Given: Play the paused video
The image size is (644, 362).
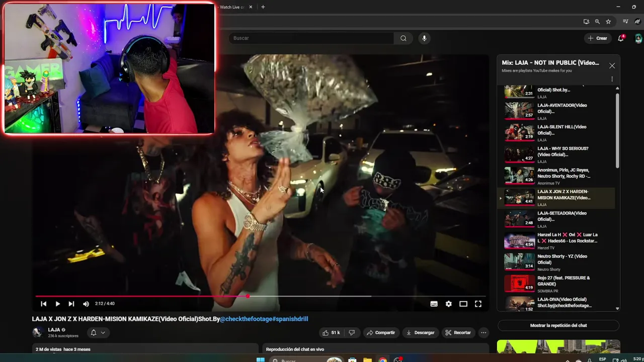Looking at the screenshot, I should [x=57, y=304].
